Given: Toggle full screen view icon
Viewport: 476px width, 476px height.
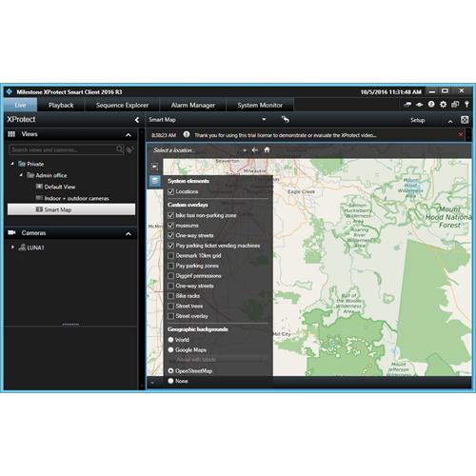Looking at the screenshot, I should (465, 120).
